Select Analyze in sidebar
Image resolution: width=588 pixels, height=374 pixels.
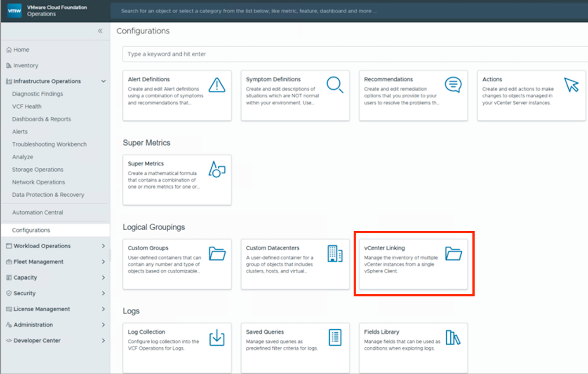click(23, 157)
